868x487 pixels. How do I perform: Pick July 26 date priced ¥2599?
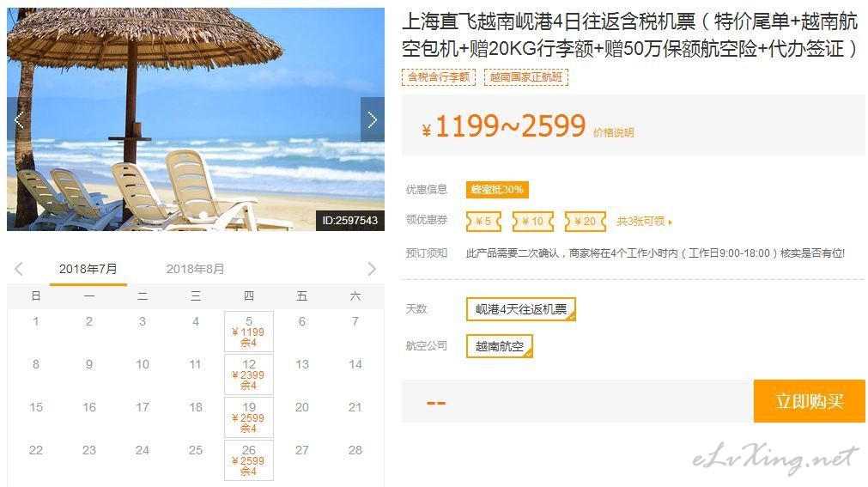pyautogui.click(x=249, y=460)
